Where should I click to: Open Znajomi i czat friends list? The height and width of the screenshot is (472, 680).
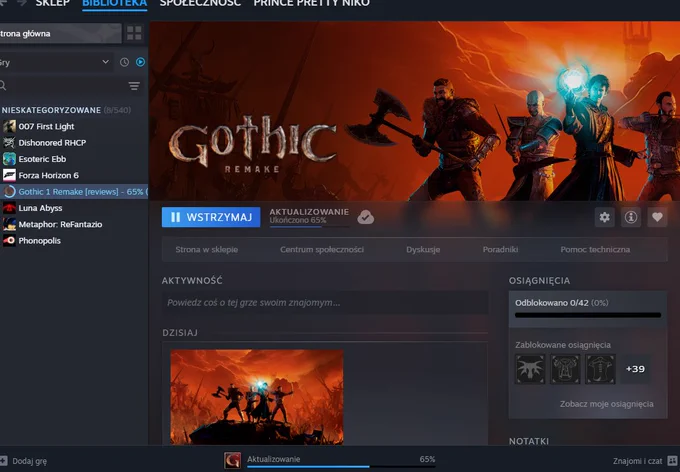(638, 461)
